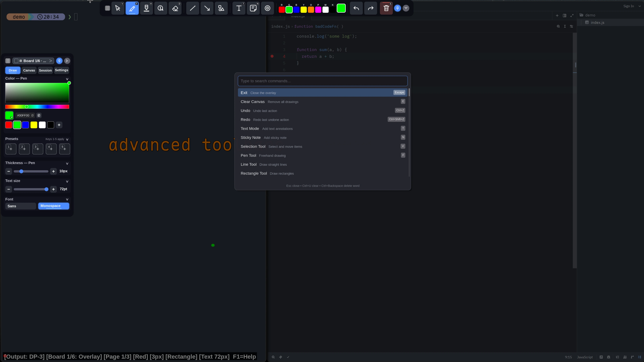Viewport: 644px width, 362px height.
Task: Click the trash Clear Canvas icon
Action: coord(386,9)
